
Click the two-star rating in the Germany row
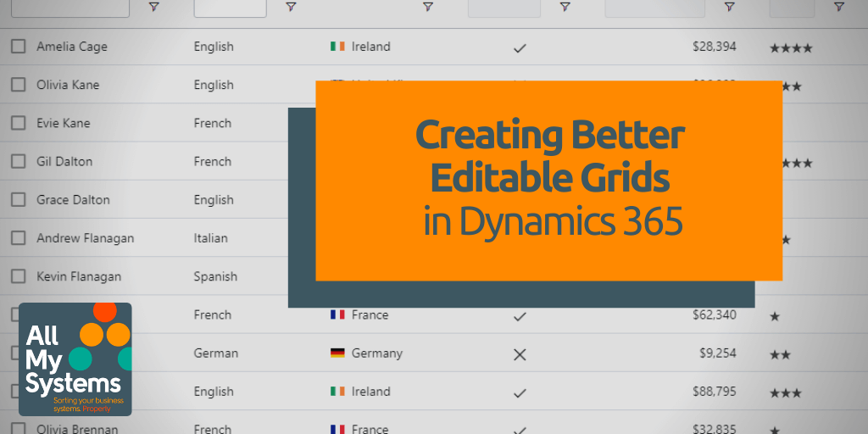coord(781,355)
